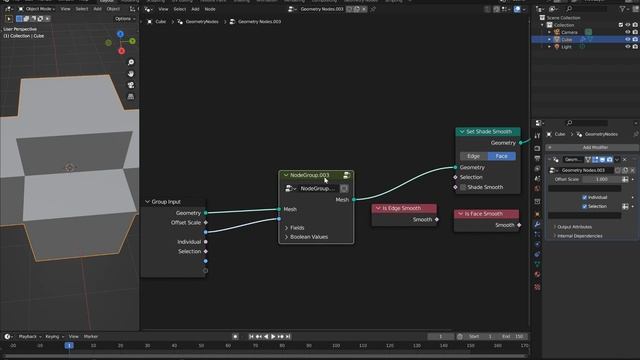Open the Render properties tab icon

[537, 148]
